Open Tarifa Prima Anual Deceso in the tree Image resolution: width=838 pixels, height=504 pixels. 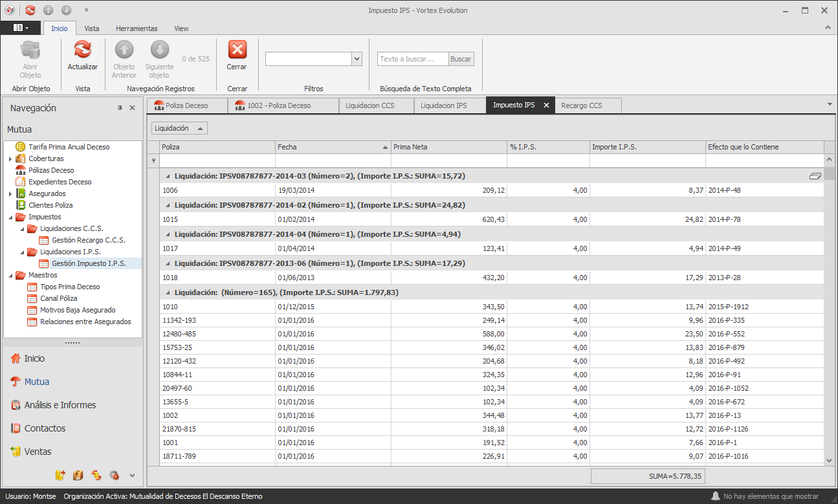tap(69, 147)
